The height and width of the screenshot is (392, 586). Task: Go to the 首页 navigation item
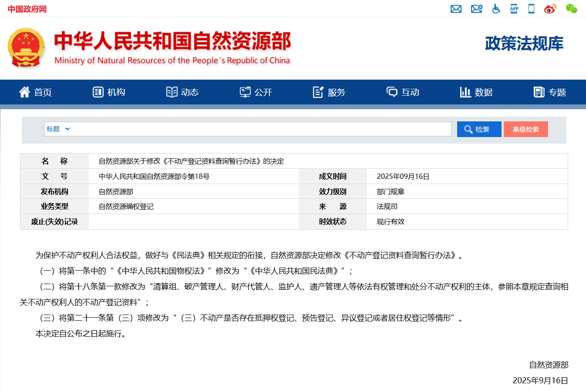tap(35, 92)
